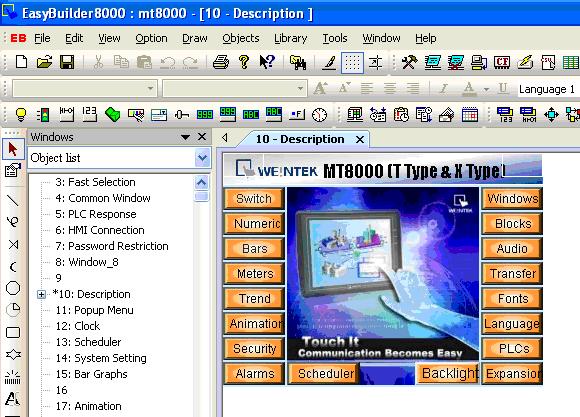Activate the arrow selection mode tool
The width and height of the screenshot is (580, 417).
[x=13, y=149]
